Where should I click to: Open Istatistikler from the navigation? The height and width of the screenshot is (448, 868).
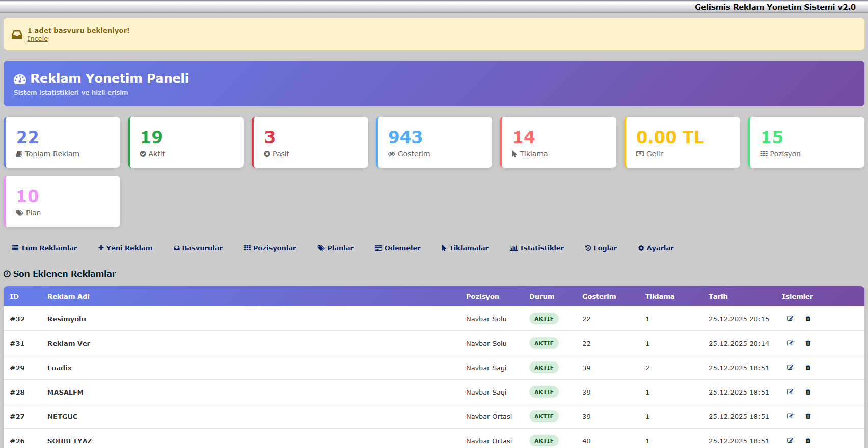[x=537, y=248]
